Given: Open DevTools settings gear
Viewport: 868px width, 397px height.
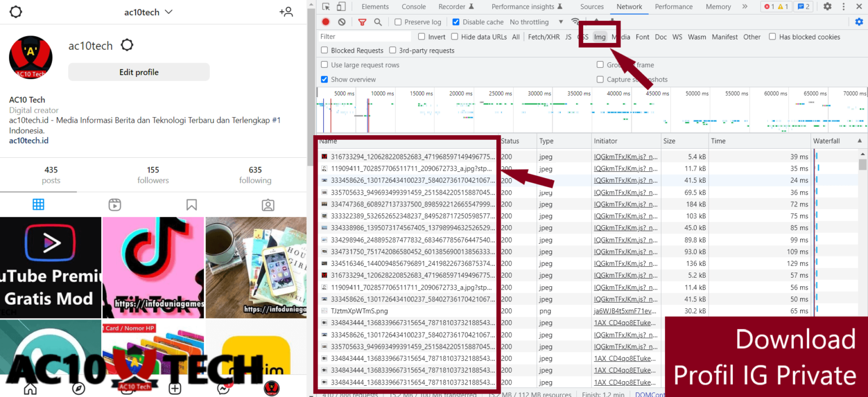Looking at the screenshot, I should pos(827,6).
